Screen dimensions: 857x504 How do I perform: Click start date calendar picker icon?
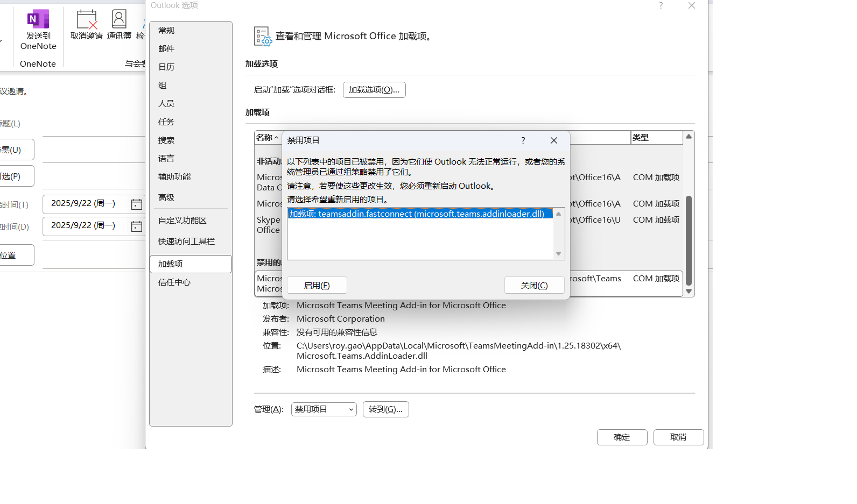pyautogui.click(x=137, y=204)
